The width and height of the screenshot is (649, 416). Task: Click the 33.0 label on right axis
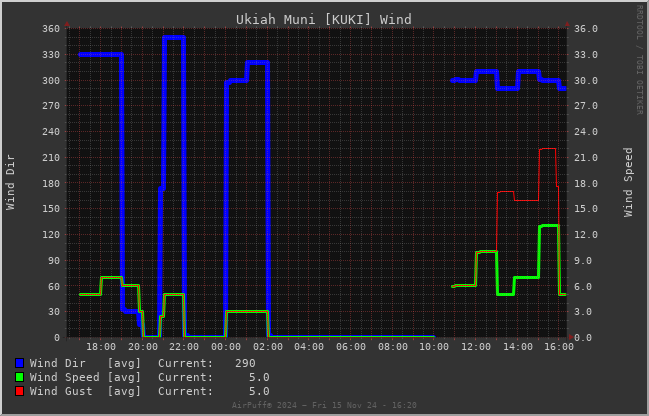(586, 55)
